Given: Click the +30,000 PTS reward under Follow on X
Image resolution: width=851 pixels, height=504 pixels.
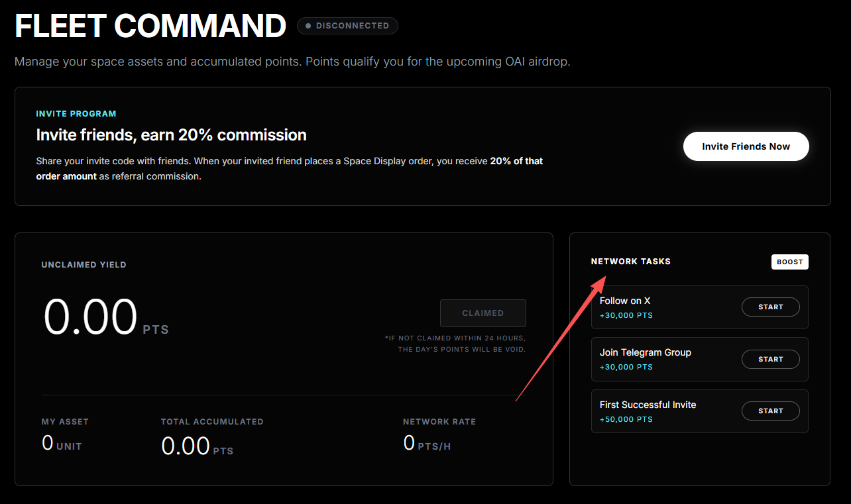Looking at the screenshot, I should point(626,315).
